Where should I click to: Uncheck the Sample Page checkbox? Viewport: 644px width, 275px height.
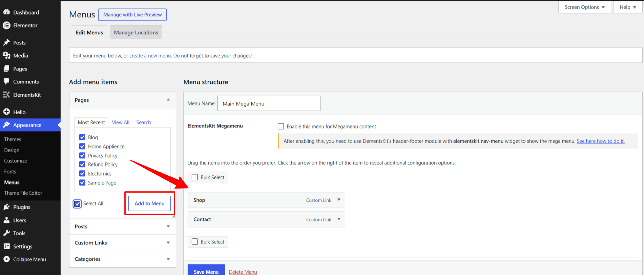click(x=82, y=182)
